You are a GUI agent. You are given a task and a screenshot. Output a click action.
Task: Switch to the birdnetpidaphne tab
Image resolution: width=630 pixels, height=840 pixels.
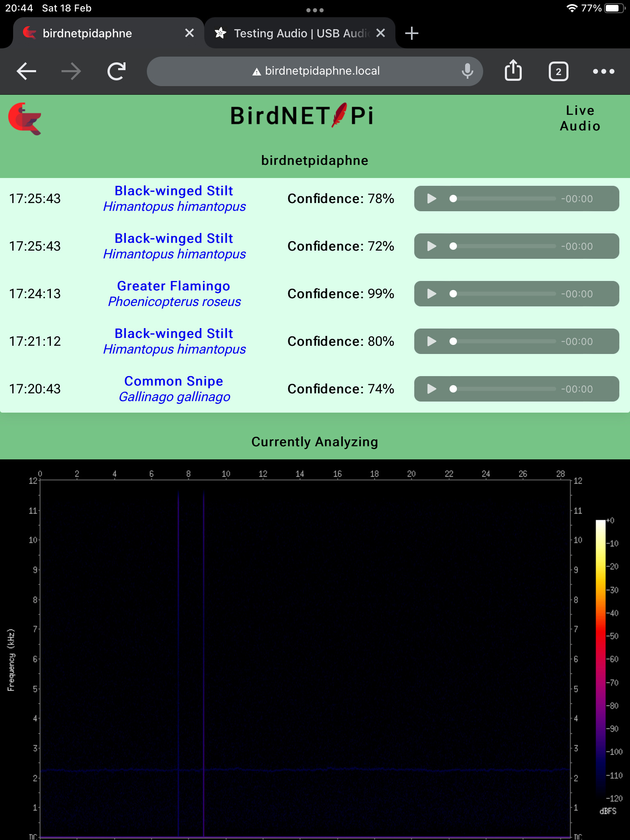click(107, 33)
